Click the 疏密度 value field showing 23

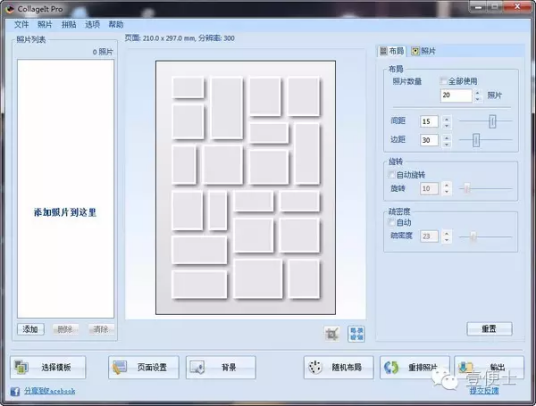coord(429,236)
